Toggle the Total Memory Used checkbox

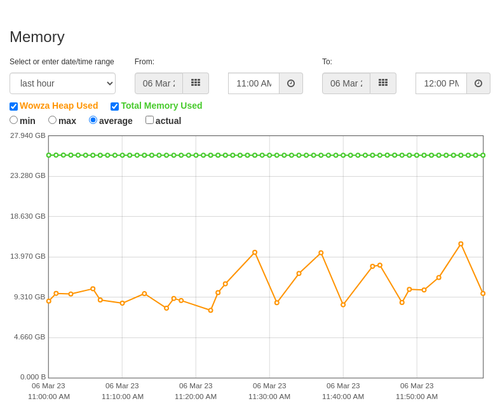click(x=115, y=106)
